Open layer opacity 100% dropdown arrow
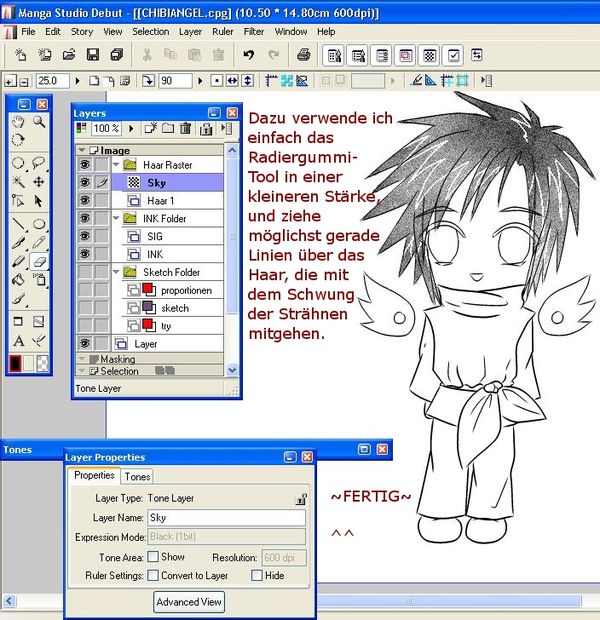600x620 pixels. tap(131, 129)
